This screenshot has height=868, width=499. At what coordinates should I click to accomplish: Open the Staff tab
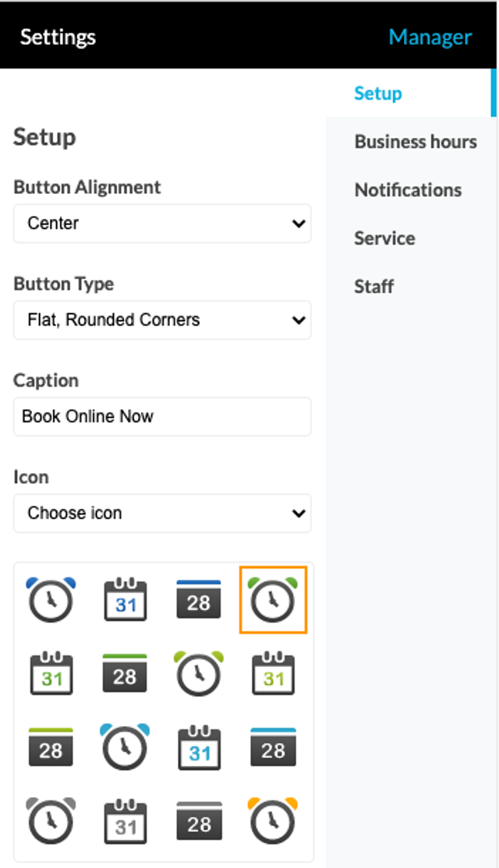(374, 287)
